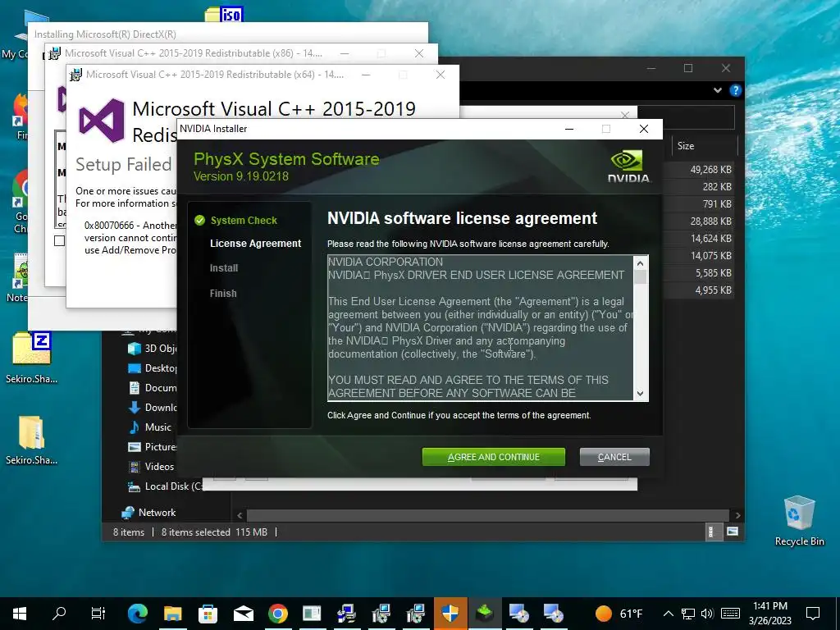Click the Install step label
Image resolution: width=840 pixels, height=630 pixels.
click(224, 268)
